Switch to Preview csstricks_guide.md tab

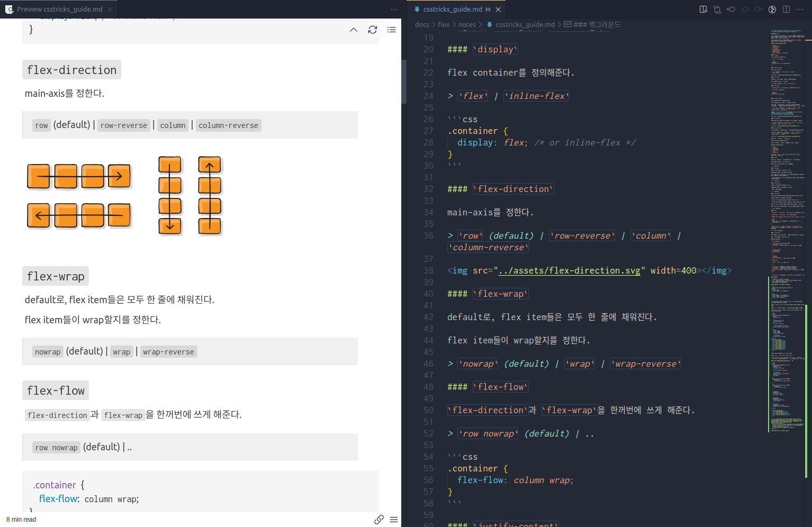(59, 10)
